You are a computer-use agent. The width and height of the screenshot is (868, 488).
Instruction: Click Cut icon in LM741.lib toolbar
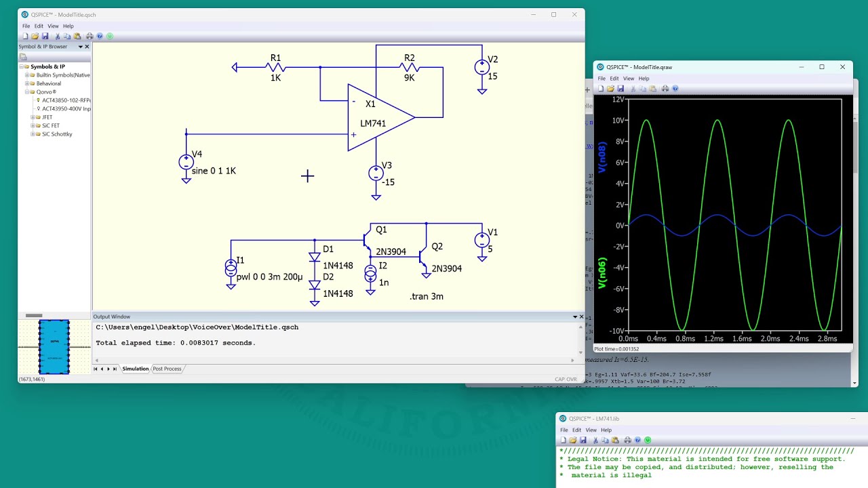(595, 440)
